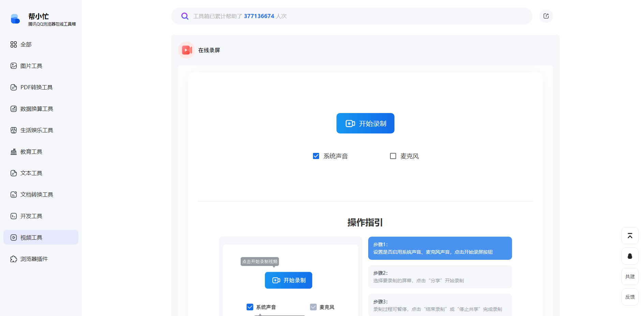
Task: Enable the 麦克风 checkbox
Action: click(x=393, y=156)
